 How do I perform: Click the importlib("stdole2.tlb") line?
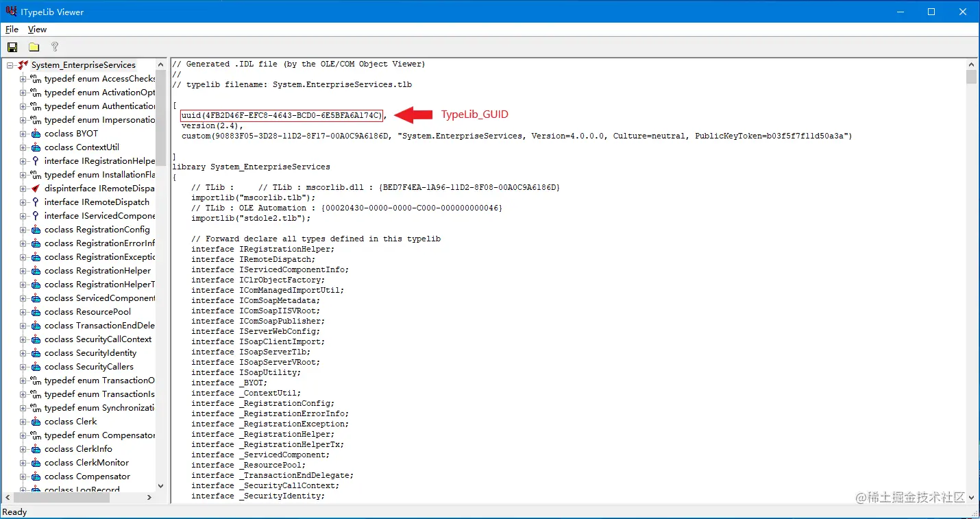pyautogui.click(x=251, y=219)
